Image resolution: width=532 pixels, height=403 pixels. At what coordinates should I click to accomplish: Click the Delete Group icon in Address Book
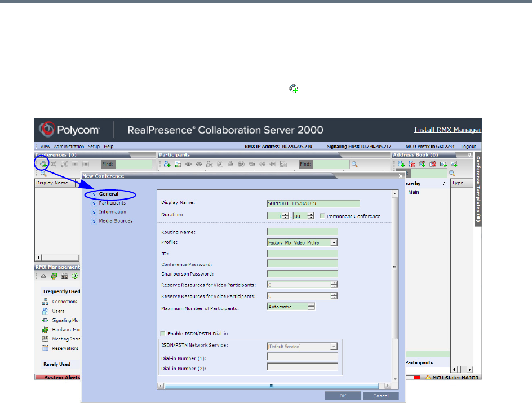pyautogui.click(x=433, y=164)
